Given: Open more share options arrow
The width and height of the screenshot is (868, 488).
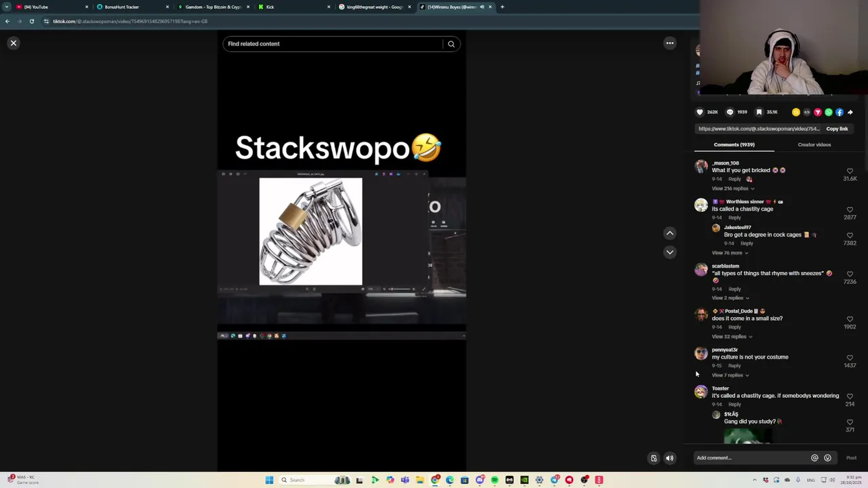Looking at the screenshot, I should click(850, 113).
